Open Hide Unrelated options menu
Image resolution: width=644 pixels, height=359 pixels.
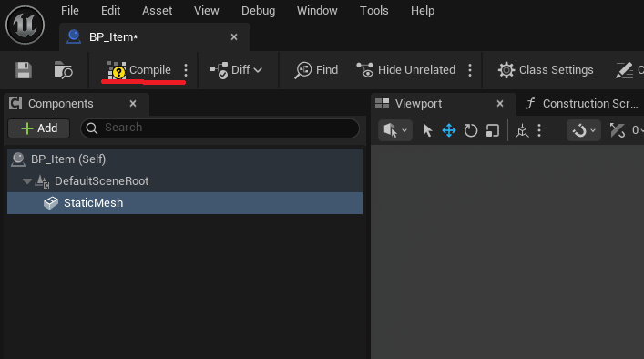click(470, 70)
